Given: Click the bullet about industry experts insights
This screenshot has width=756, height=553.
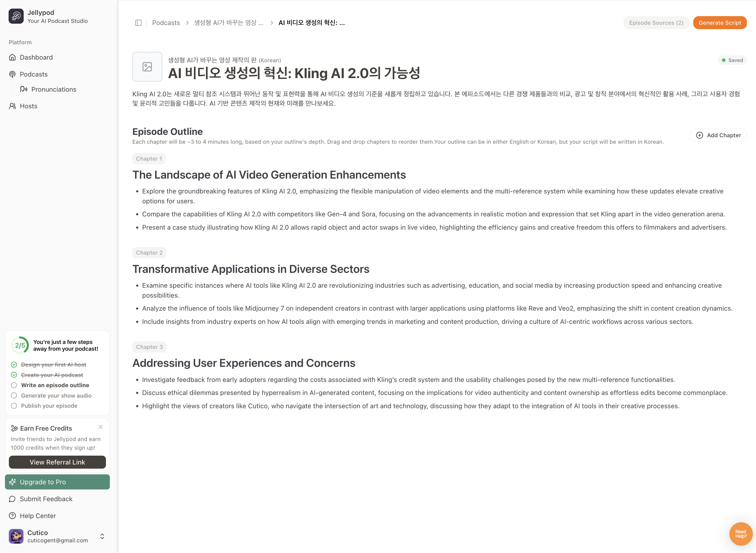Looking at the screenshot, I should pos(418,322).
